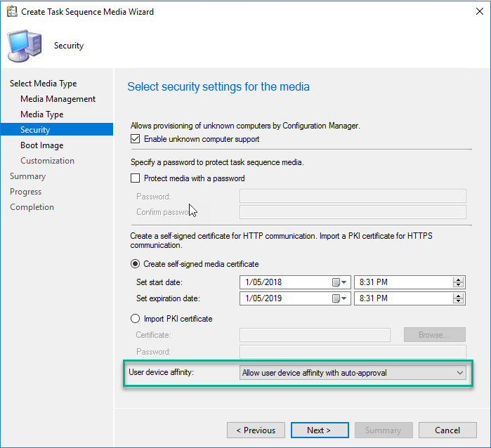Open the expiration date dropdown arrow
The image size is (491, 448).
pyautogui.click(x=345, y=298)
